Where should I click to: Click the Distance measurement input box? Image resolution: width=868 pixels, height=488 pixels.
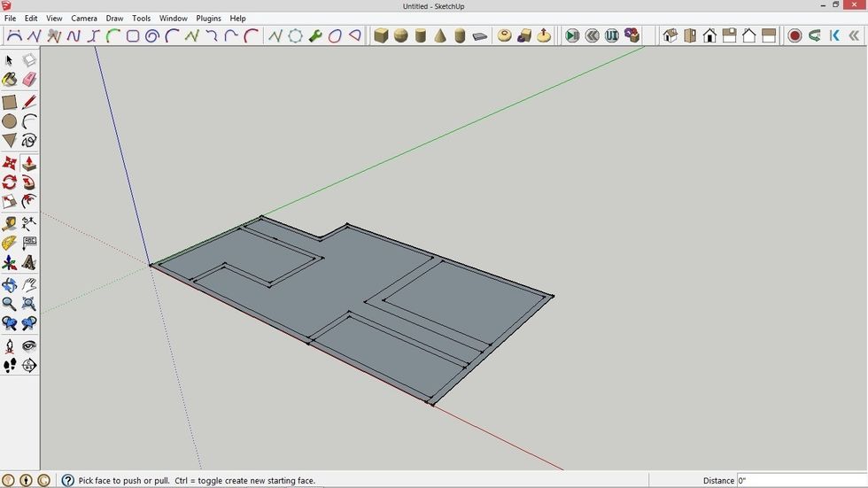801,480
